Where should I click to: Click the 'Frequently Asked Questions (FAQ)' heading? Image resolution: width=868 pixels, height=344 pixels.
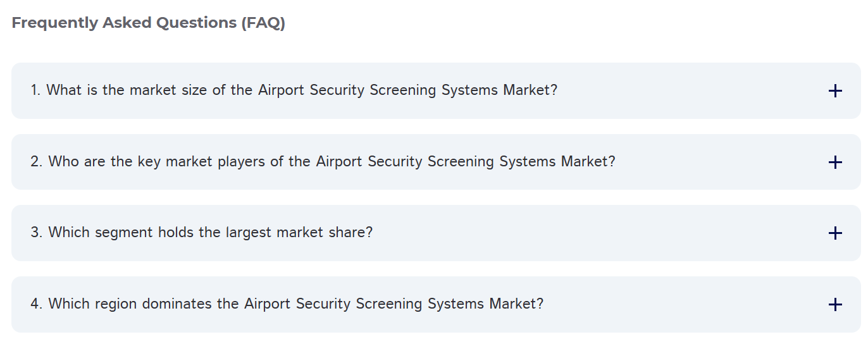click(148, 23)
